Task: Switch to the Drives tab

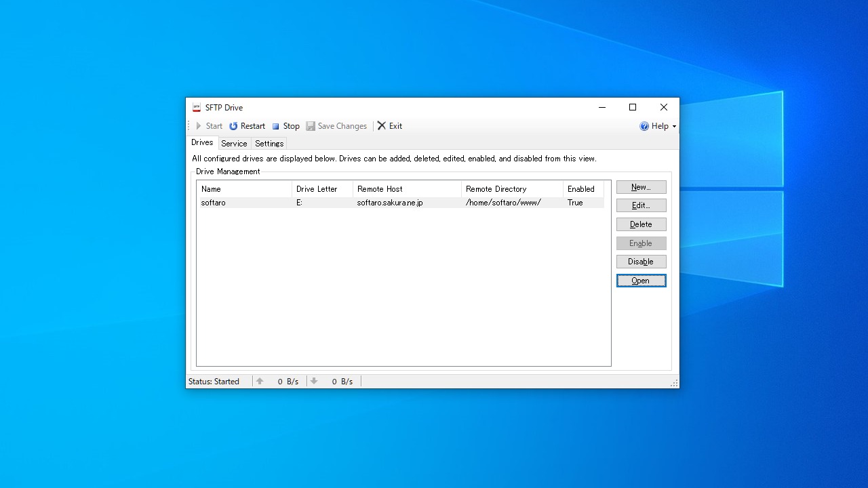Action: [202, 143]
